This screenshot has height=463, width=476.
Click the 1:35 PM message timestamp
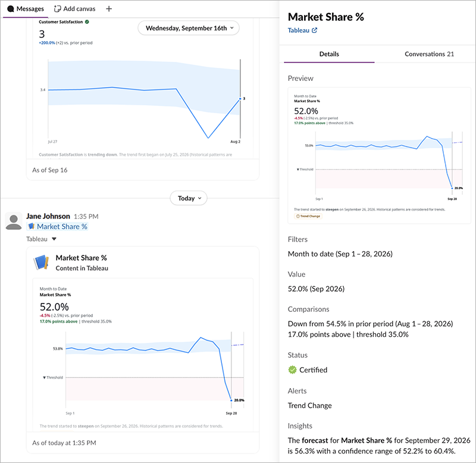coord(86,217)
